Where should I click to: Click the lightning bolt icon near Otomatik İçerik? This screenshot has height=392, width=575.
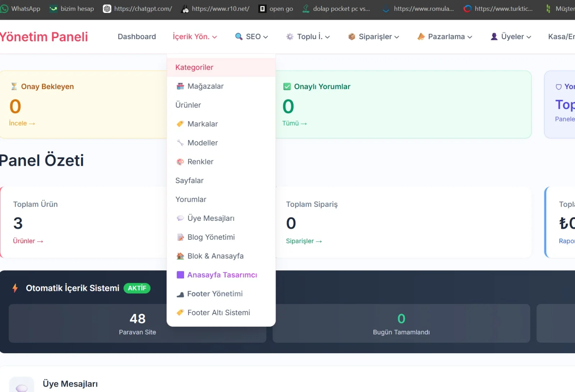click(x=15, y=288)
